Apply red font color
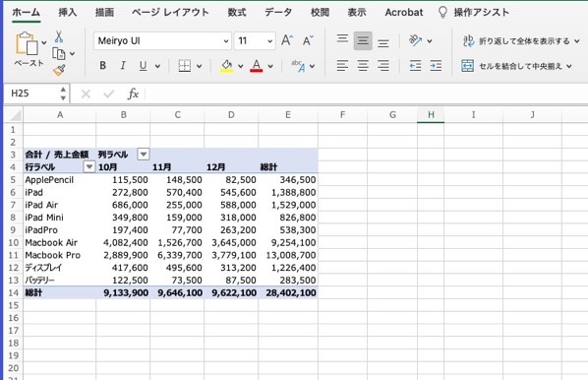Image resolution: width=588 pixels, height=380 pixels. pyautogui.click(x=256, y=66)
